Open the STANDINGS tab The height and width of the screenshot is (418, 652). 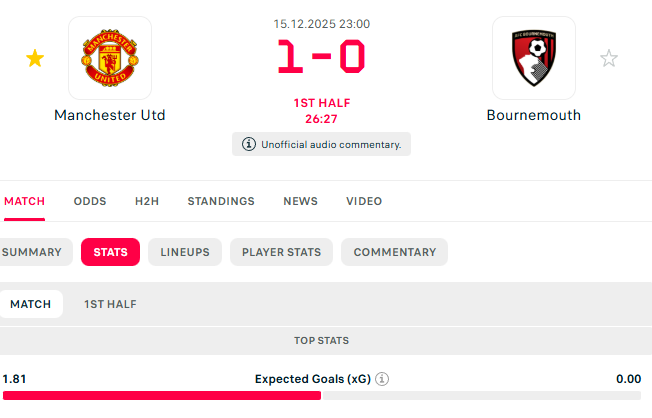pyautogui.click(x=221, y=201)
